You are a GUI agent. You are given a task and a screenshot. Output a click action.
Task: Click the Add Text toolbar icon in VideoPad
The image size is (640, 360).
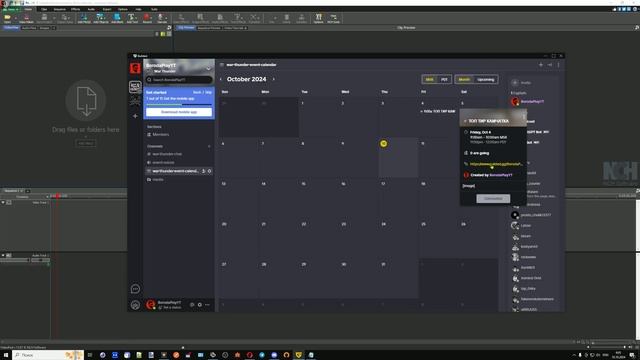coord(132,18)
